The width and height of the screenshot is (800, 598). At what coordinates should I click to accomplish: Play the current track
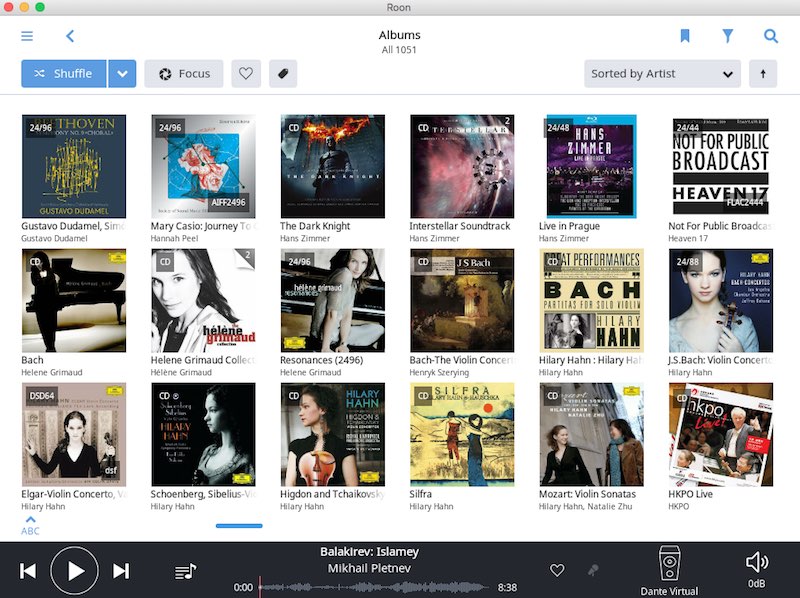tap(74, 570)
